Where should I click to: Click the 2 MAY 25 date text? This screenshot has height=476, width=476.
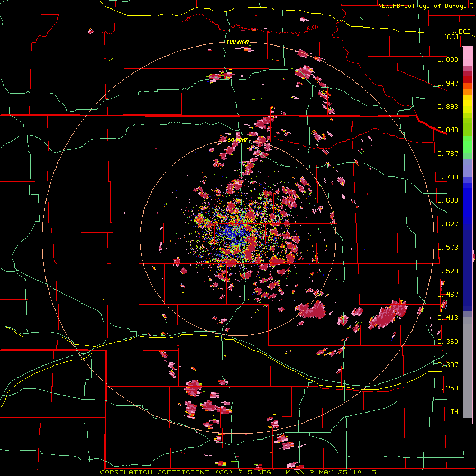pos(328,472)
